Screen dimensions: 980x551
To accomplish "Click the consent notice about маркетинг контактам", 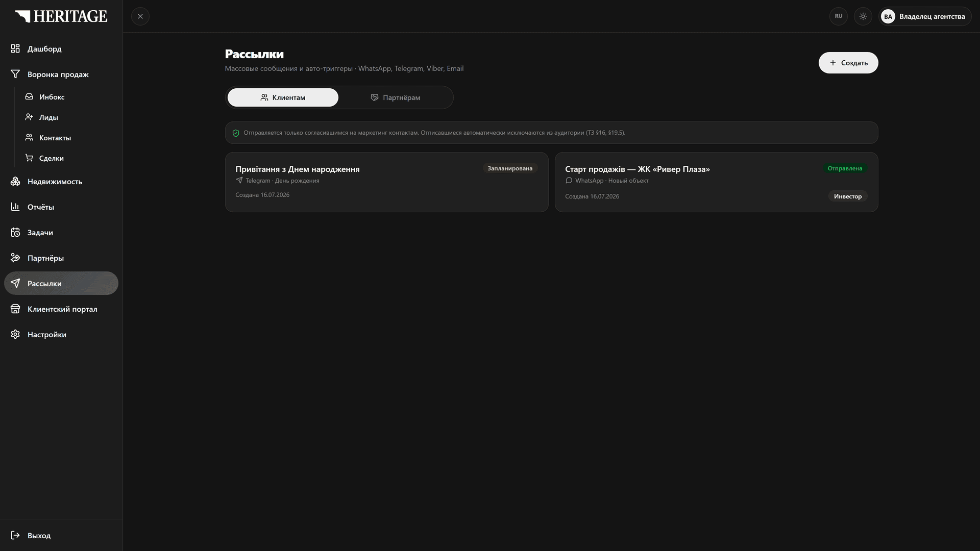I will [x=552, y=133].
